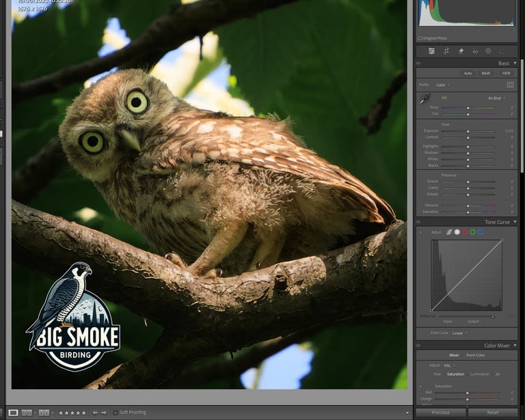This screenshot has width=525, height=420.
Task: Click the Red saturation slider handle
Action: [468, 393]
